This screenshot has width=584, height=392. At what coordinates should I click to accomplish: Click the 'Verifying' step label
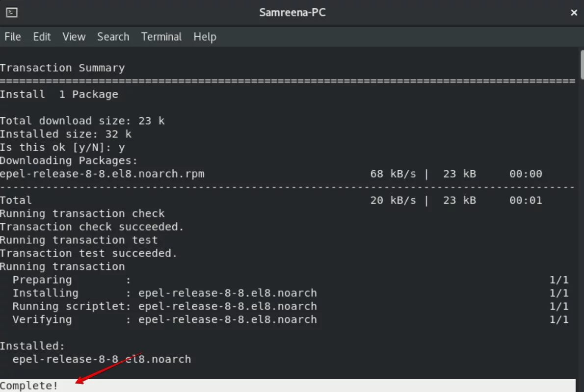point(42,320)
